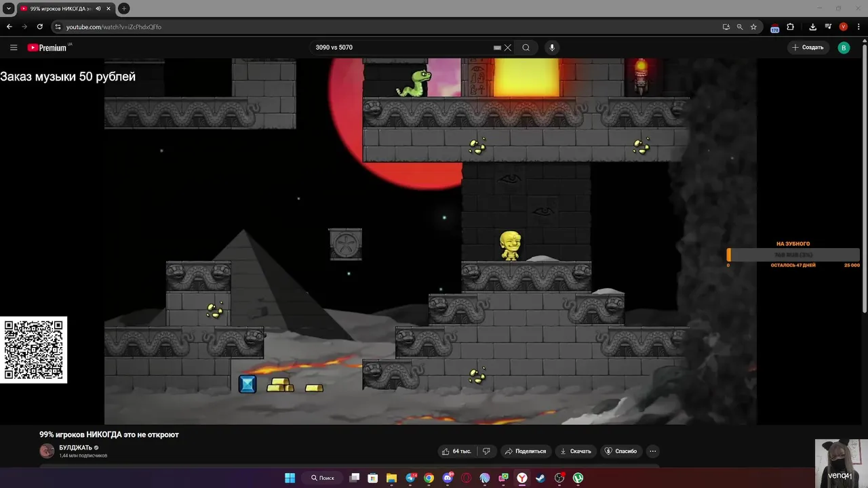Go forward in browser history
The width and height of the screenshot is (868, 488).
(24, 26)
